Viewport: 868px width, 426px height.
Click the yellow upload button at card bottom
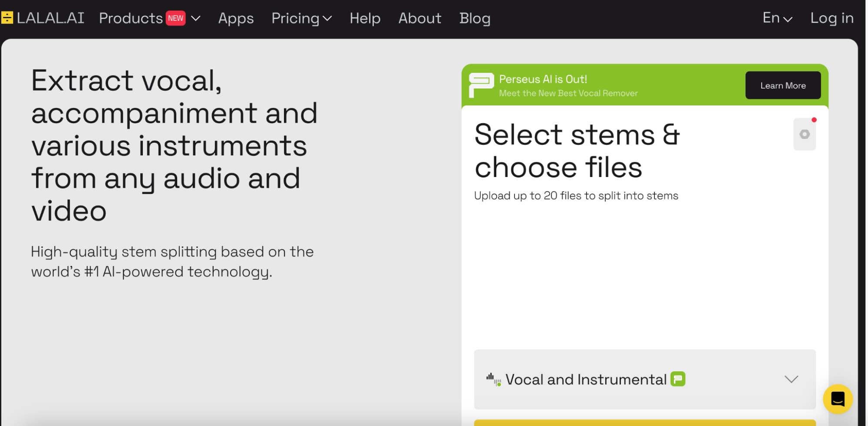(x=645, y=423)
